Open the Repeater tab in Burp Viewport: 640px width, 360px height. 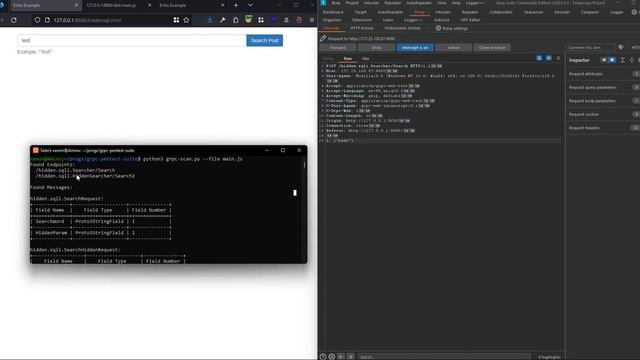(x=469, y=12)
